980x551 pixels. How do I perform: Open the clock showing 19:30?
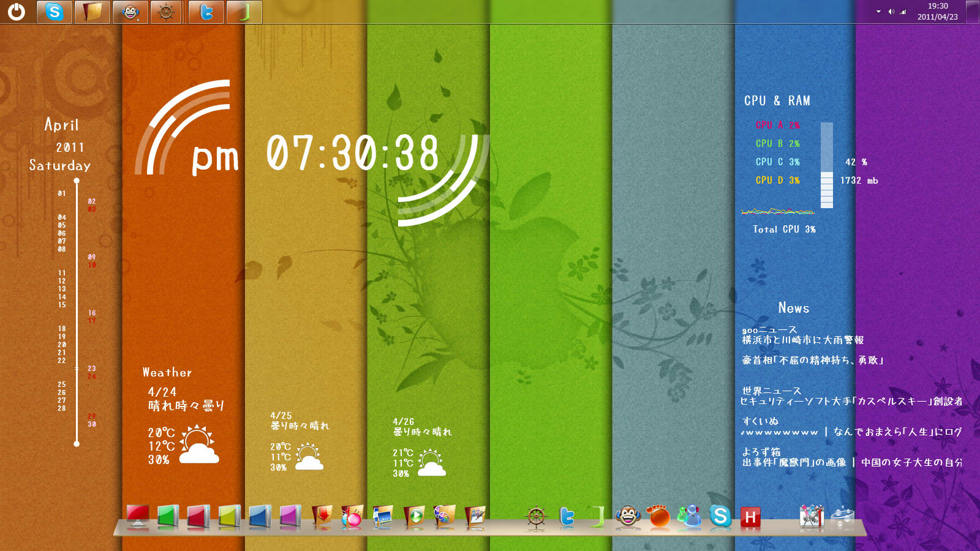[x=937, y=12]
